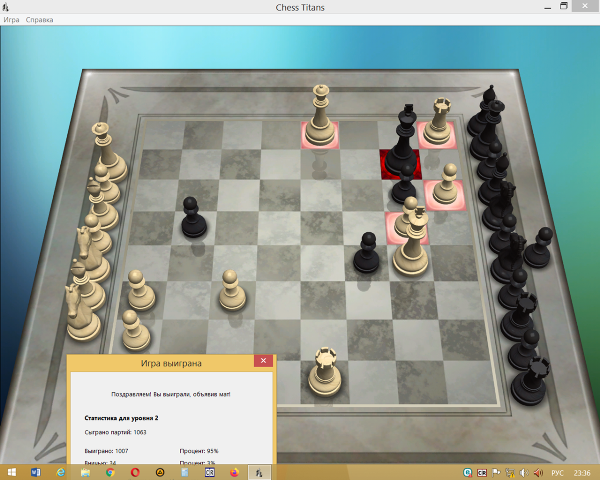Select the black pawn on the left side
The height and width of the screenshot is (480, 600).
click(x=193, y=217)
